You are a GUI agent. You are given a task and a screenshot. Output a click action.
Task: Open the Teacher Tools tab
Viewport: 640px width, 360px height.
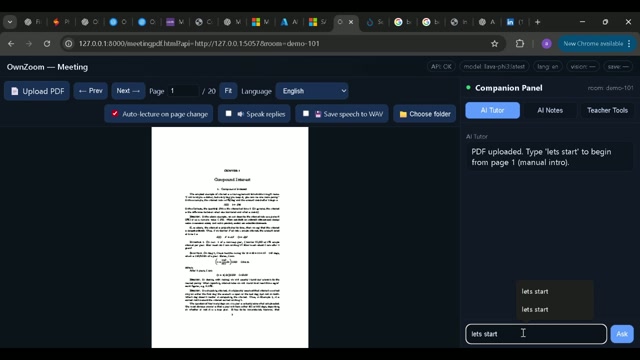pyautogui.click(x=607, y=110)
